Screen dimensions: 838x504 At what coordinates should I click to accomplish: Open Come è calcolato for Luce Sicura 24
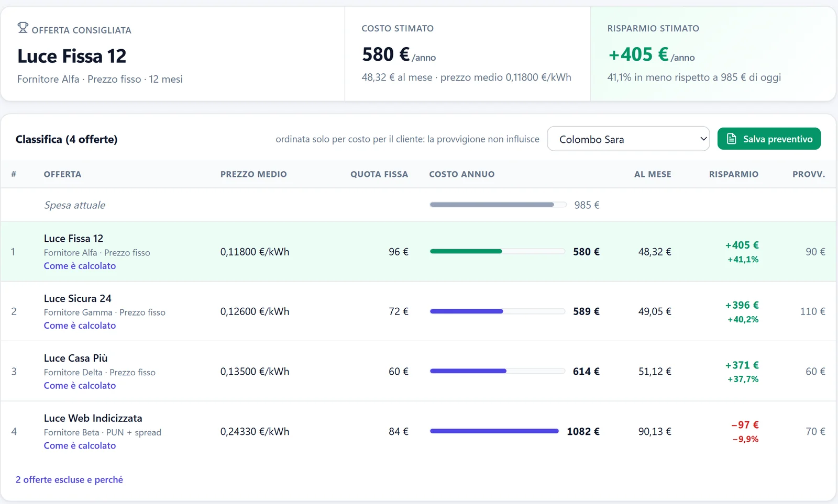(80, 326)
